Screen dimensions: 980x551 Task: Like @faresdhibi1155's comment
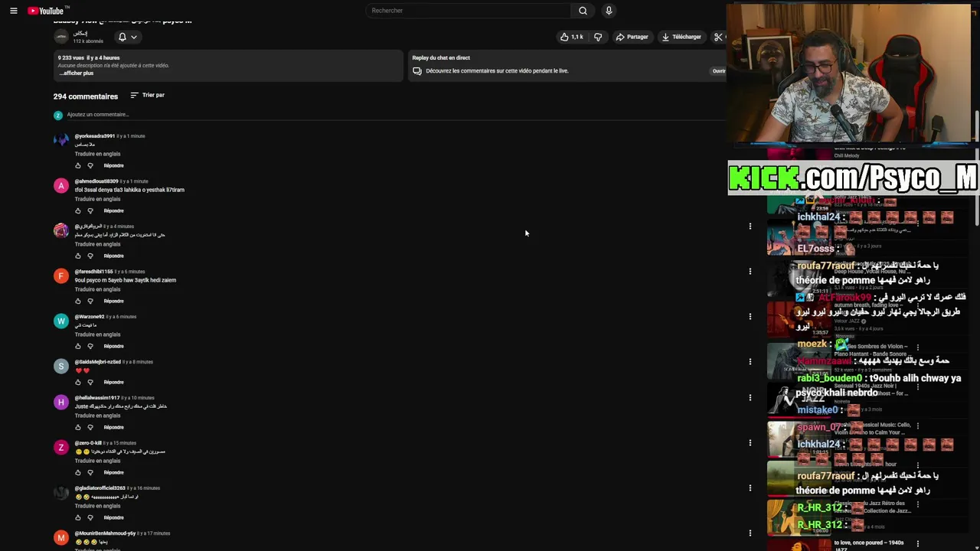[x=77, y=301]
